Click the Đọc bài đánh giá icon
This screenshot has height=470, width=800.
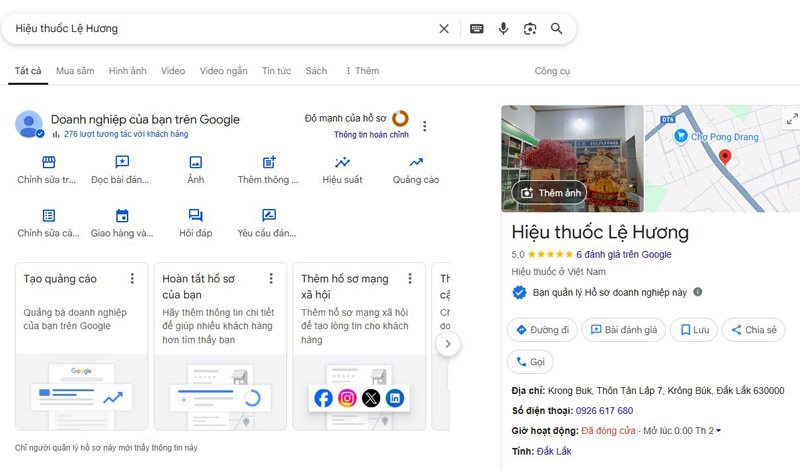click(121, 163)
